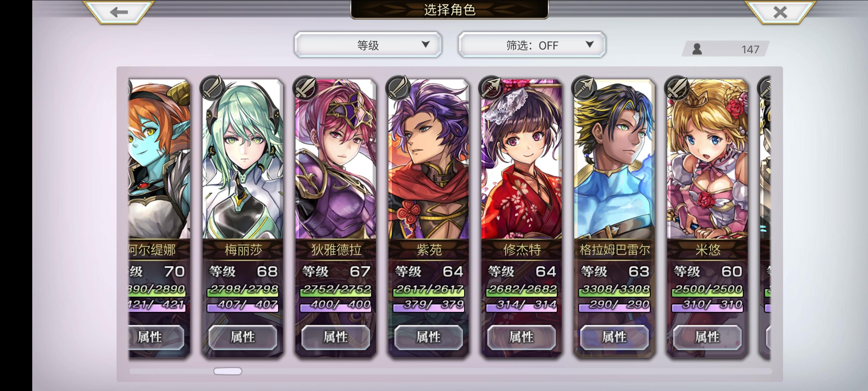Open 属性 for 梅丽莎

pyautogui.click(x=243, y=337)
